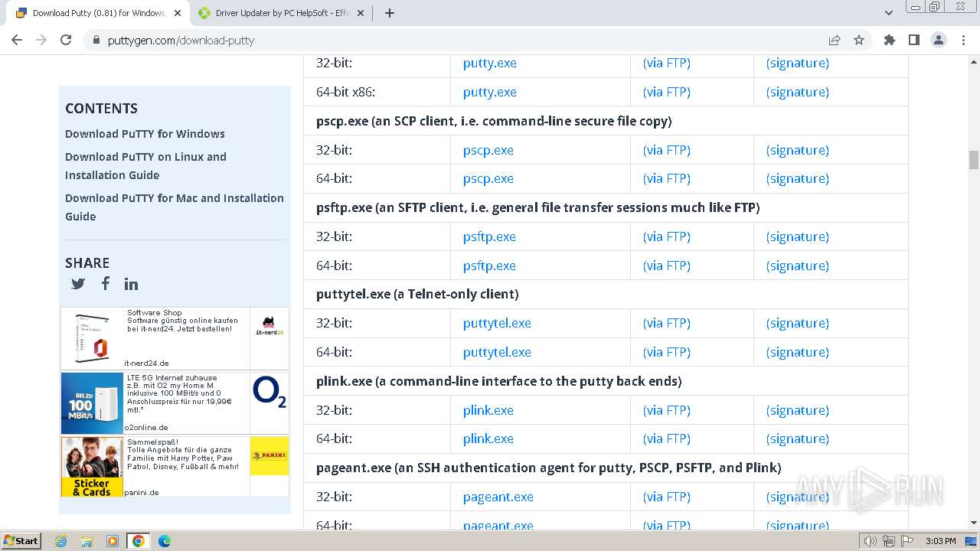Open signature link for 32-bit pscp.exe
980x551 pixels.
tap(798, 150)
